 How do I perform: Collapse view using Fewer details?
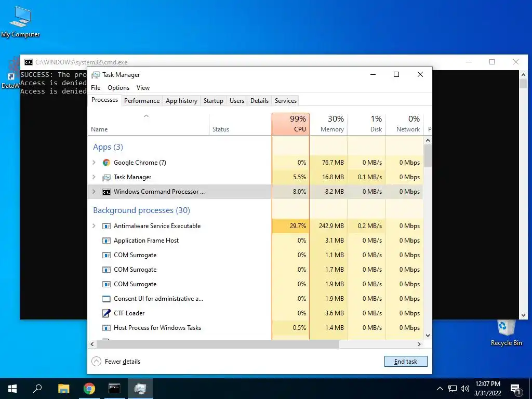[116, 362]
